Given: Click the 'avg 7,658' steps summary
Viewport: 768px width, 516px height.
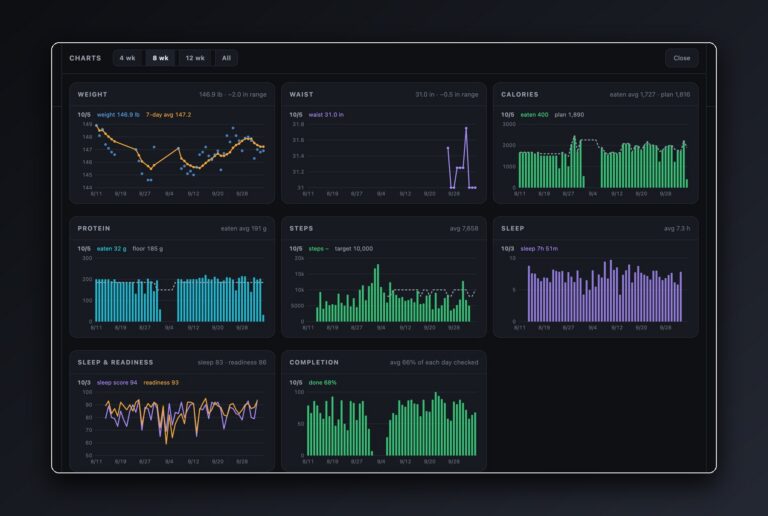Looking at the screenshot, I should coord(464,229).
